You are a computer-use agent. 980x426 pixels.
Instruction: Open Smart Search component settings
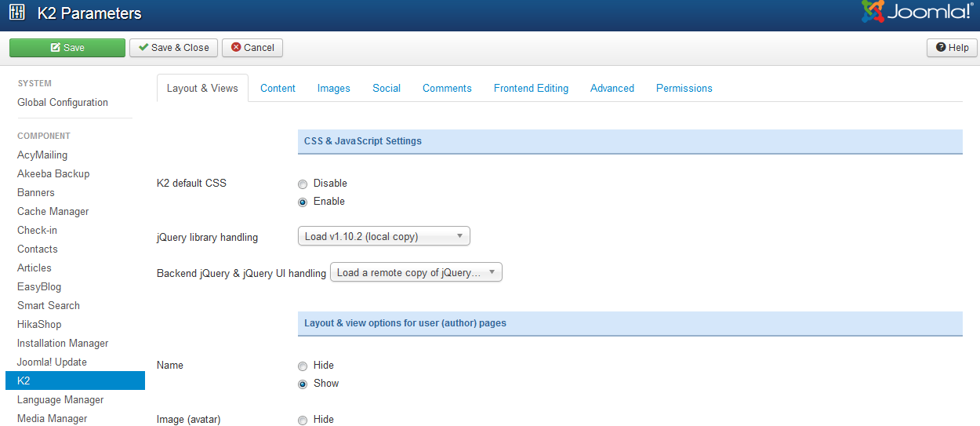pyautogui.click(x=49, y=306)
